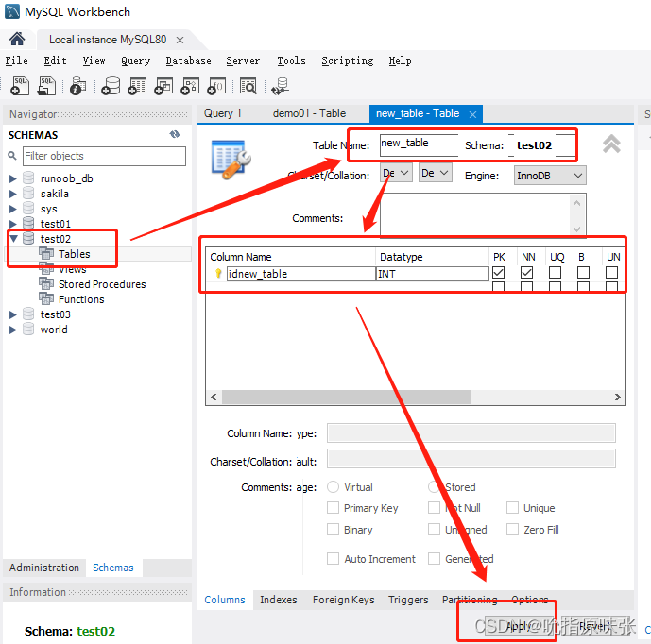
Task: Enable the Unique checkbox
Action: [x=512, y=507]
